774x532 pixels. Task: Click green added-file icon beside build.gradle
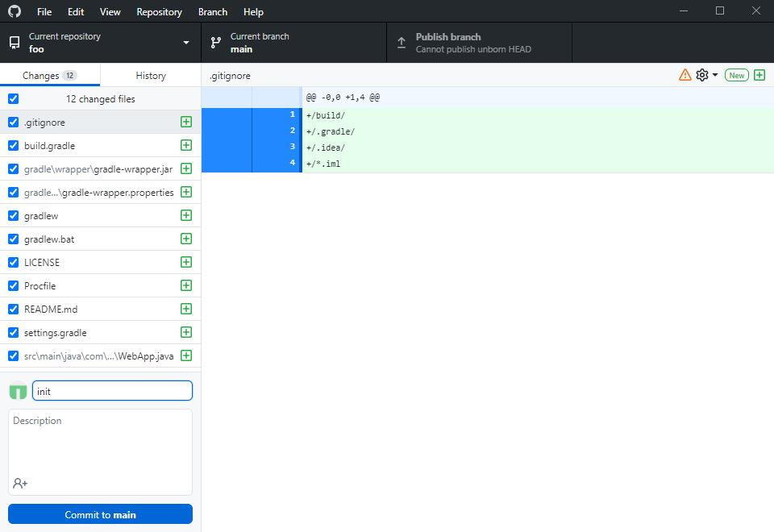coord(186,146)
